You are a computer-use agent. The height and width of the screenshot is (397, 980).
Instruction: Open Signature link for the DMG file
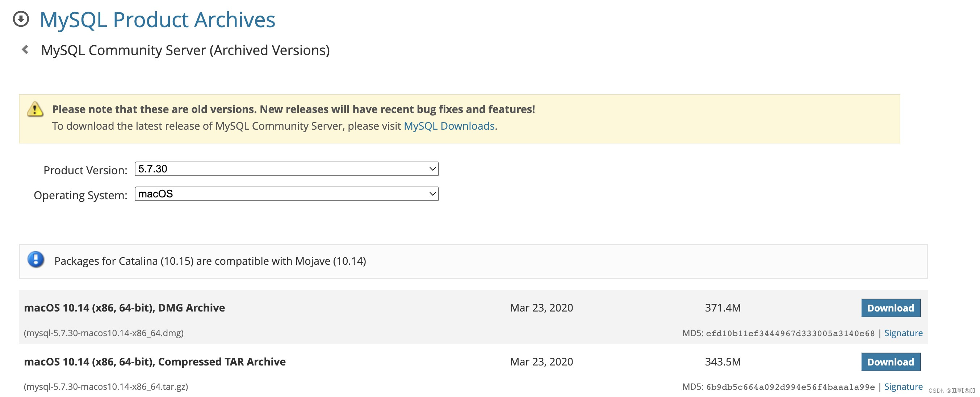coord(903,333)
